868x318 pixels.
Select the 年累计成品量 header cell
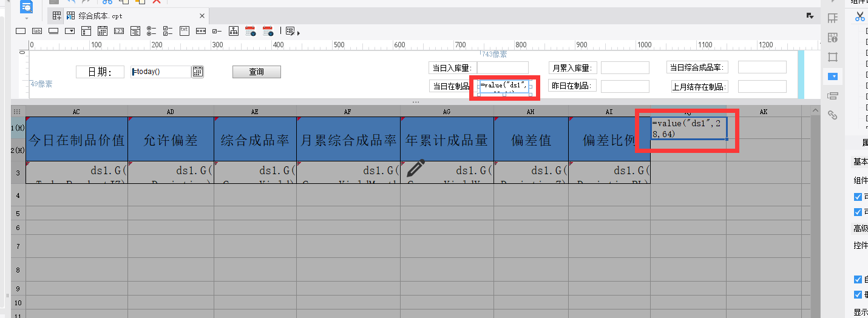[x=447, y=139]
